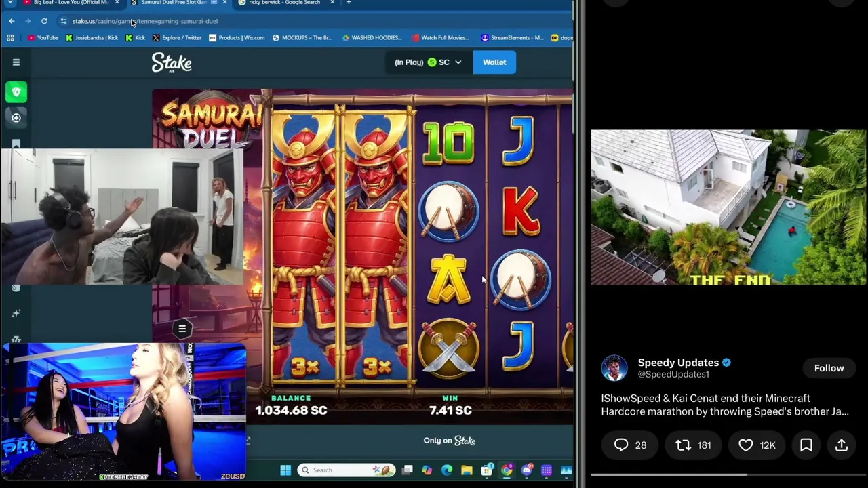This screenshot has height=488, width=868.
Task: Close the ricky berwick Google Search tab
Action: pos(332,3)
